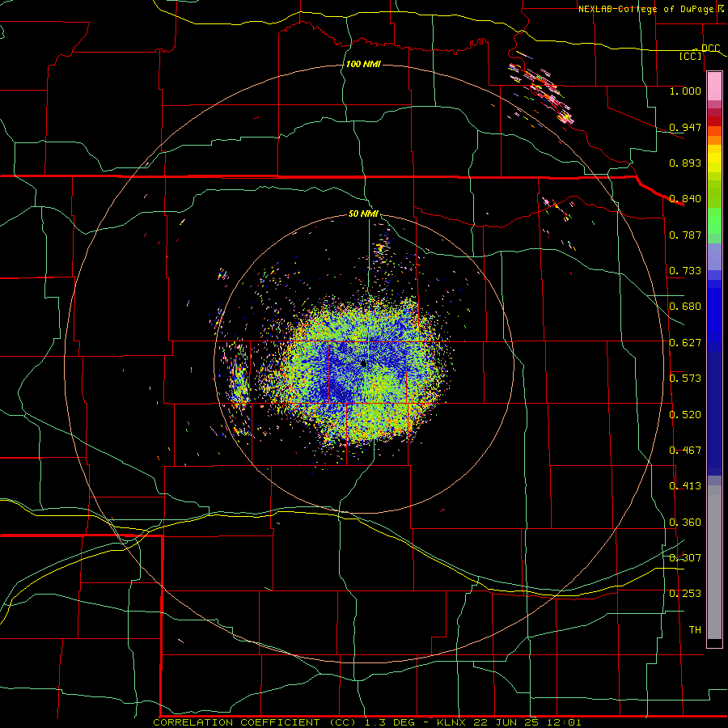Click the 0.307 legend value
728x728 pixels.
click(685, 558)
